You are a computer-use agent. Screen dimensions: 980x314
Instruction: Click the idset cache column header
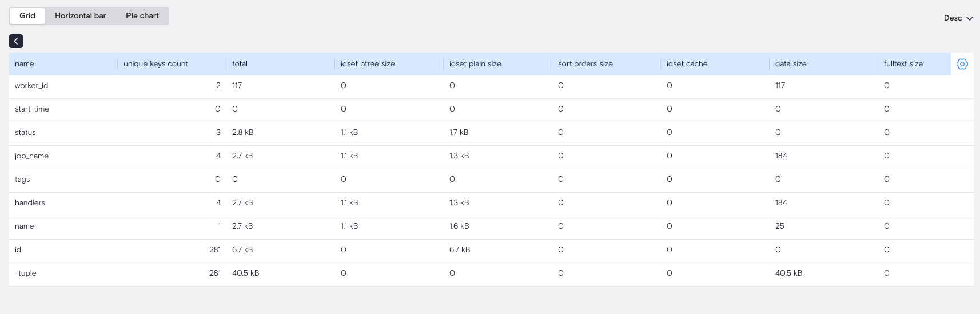coord(687,64)
